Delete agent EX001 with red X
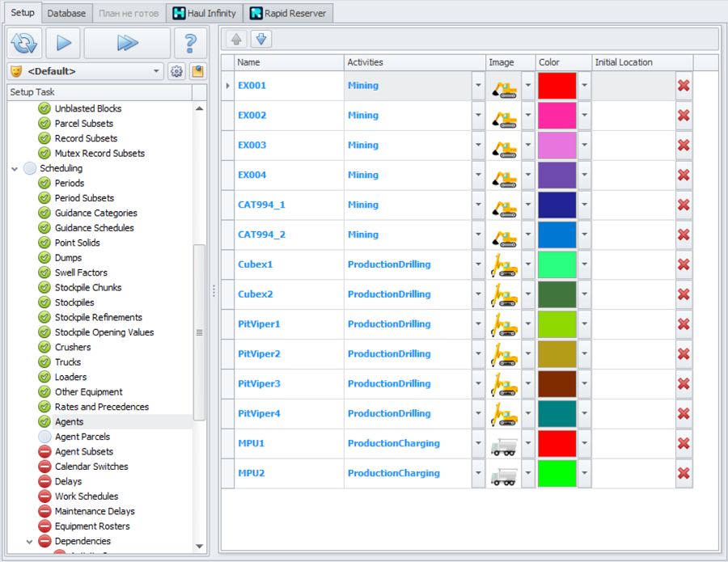 coord(684,86)
